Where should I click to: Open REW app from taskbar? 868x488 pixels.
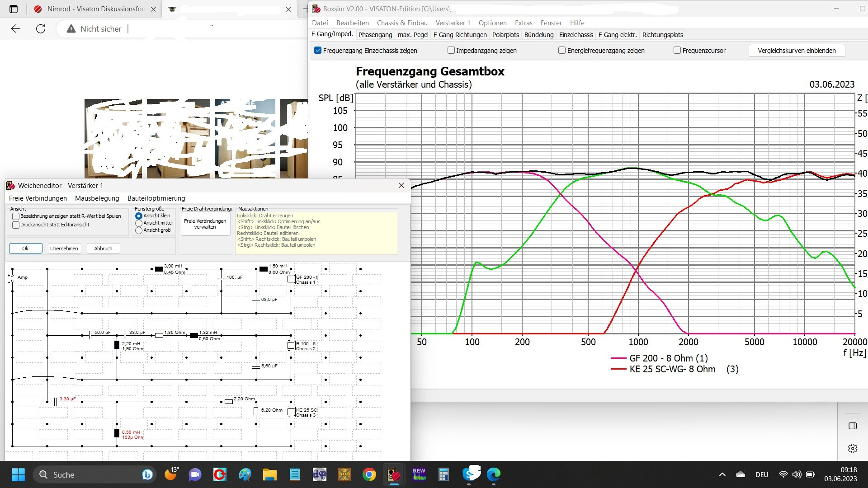(x=419, y=474)
